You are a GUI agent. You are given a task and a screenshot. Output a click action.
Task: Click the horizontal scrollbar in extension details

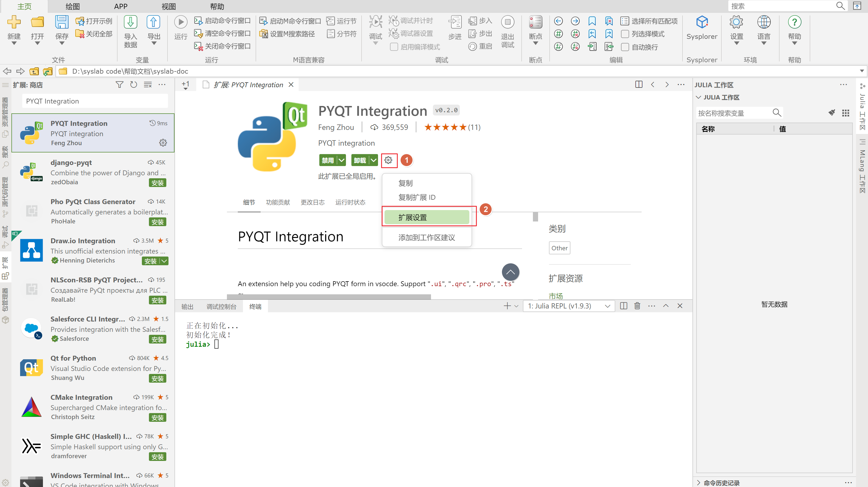coord(329,296)
